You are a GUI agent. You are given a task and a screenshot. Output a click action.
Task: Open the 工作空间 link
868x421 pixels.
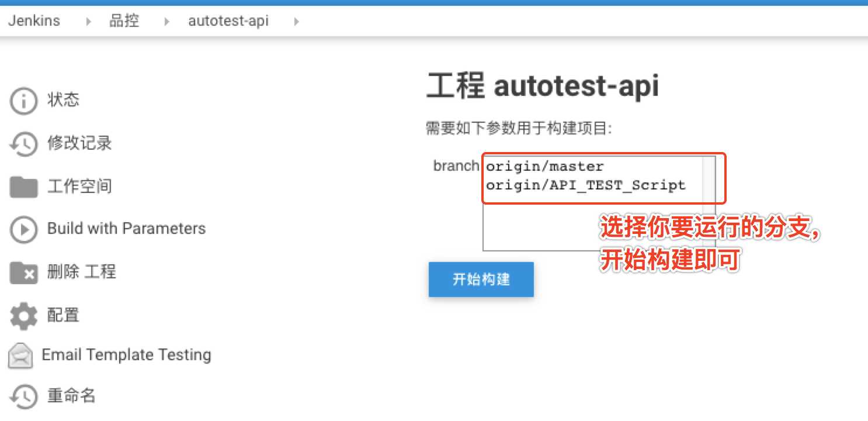pos(79,187)
